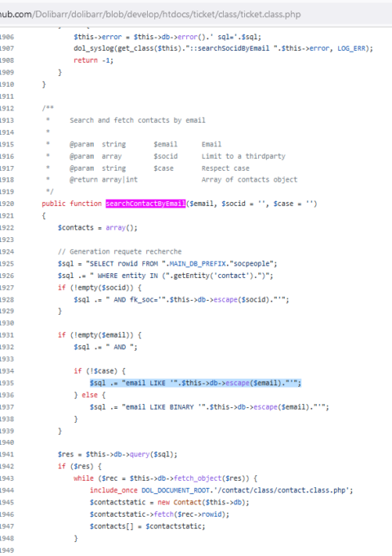Click line number 1944
The image size is (392, 556).
pyautogui.click(x=7, y=491)
